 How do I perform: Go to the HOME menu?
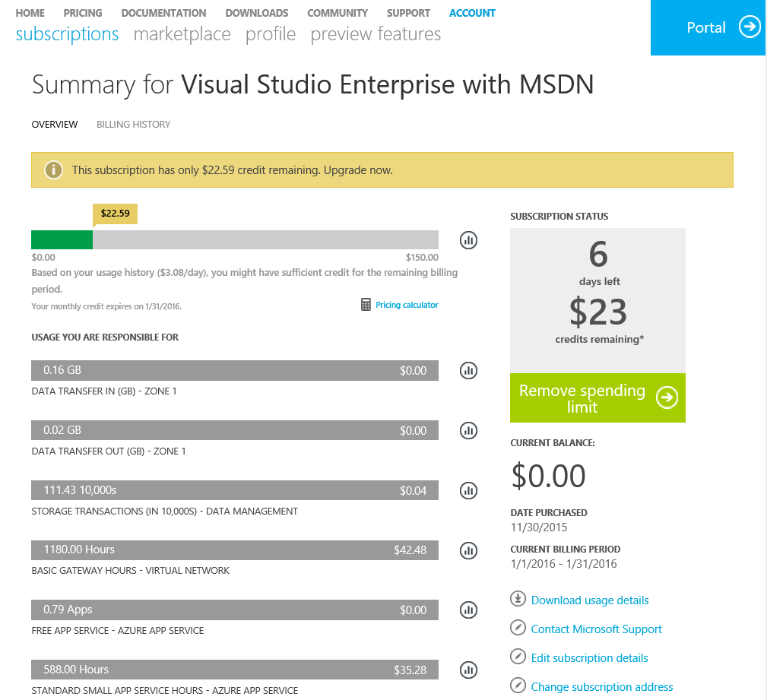pos(30,13)
